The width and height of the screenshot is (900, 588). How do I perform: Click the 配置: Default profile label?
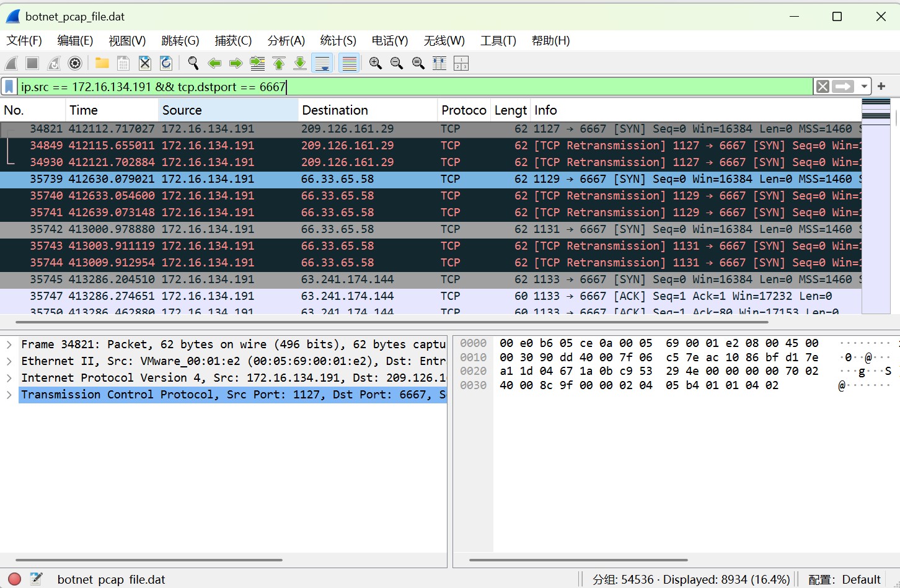[844, 580]
